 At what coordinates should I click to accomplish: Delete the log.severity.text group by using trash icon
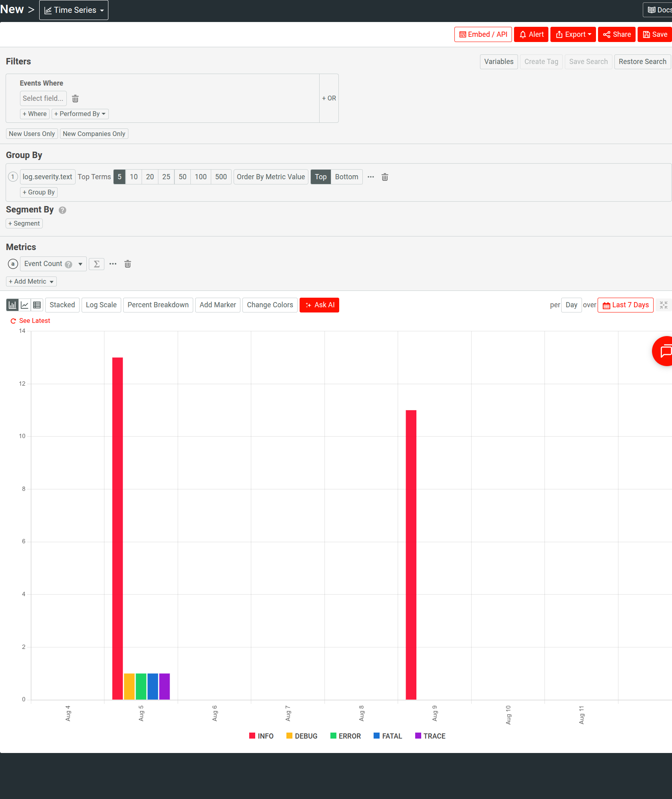click(x=384, y=177)
